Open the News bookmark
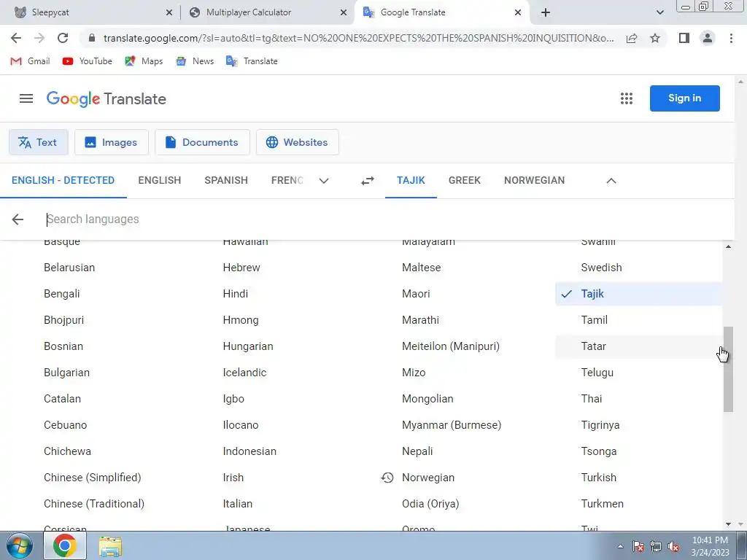The height and width of the screenshot is (560, 747). pos(195,61)
